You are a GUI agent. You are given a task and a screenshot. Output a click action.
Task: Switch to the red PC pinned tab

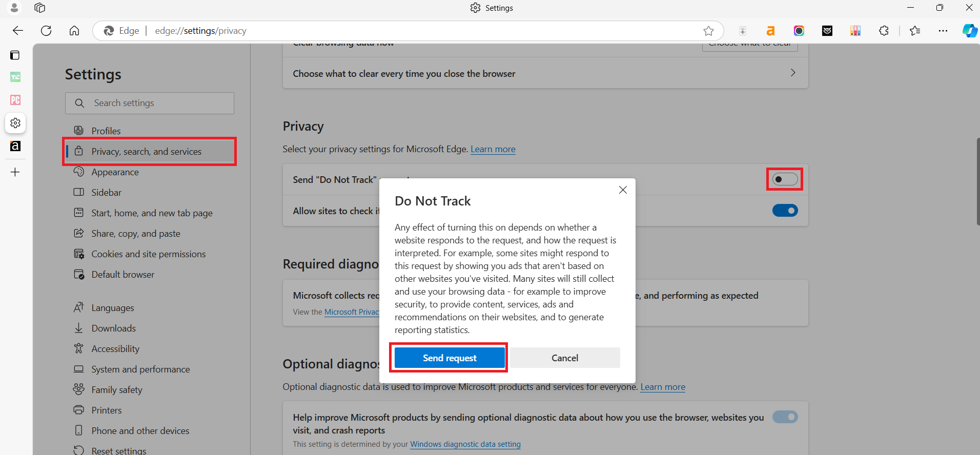(x=15, y=100)
